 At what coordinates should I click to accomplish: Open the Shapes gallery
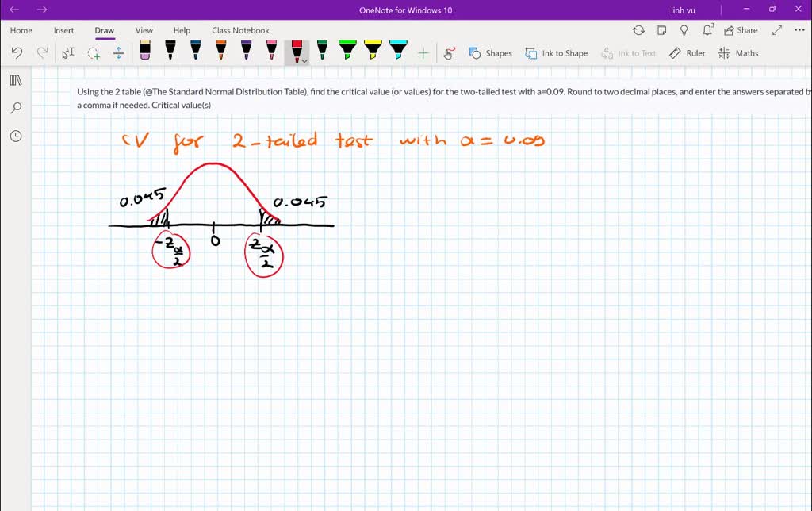pos(491,52)
